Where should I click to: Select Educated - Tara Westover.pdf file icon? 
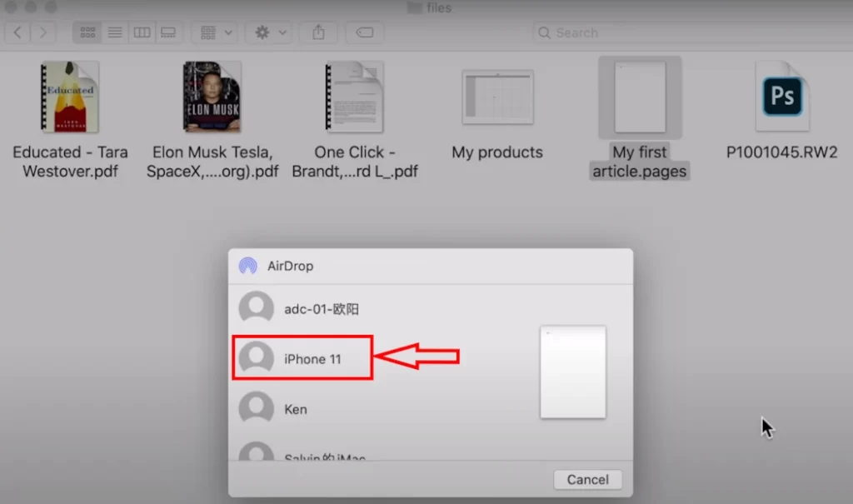70,97
